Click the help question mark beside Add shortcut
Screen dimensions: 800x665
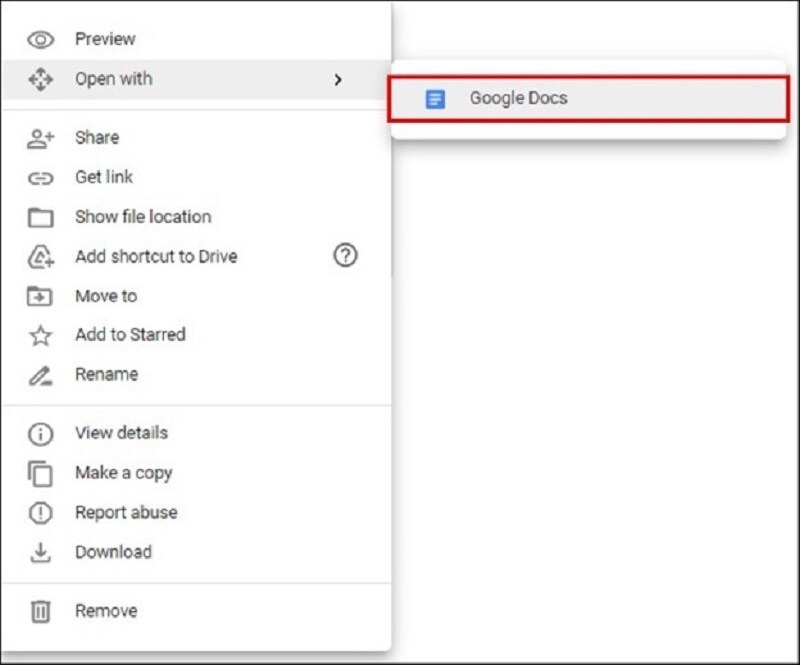coord(345,256)
